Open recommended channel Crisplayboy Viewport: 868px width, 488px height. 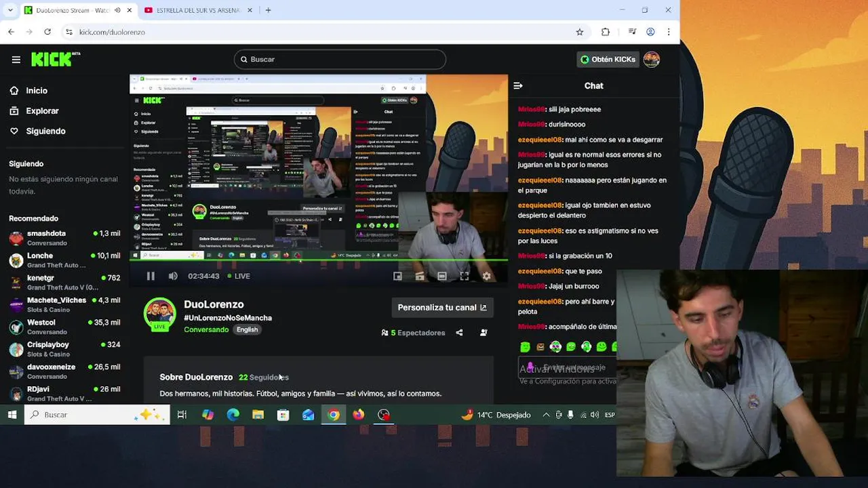coord(64,349)
